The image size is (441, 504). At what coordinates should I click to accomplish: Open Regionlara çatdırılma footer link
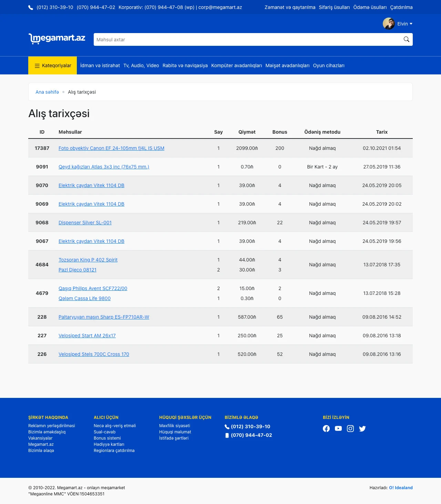[x=114, y=451]
